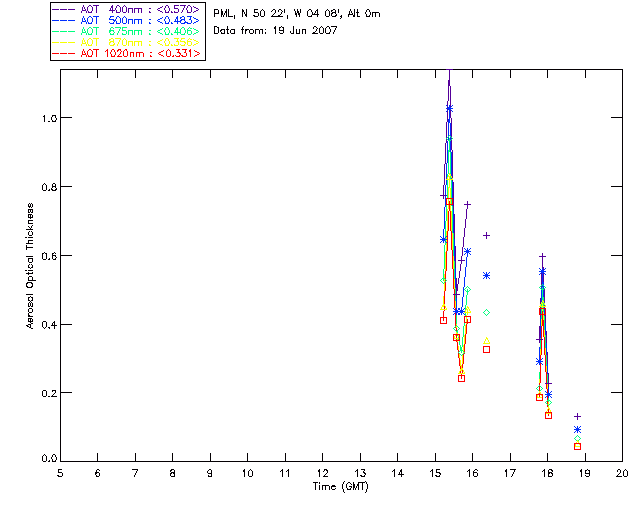Click the AOT 400nm legend entry
Viewport: 640px width, 512px height.
(127, 9)
